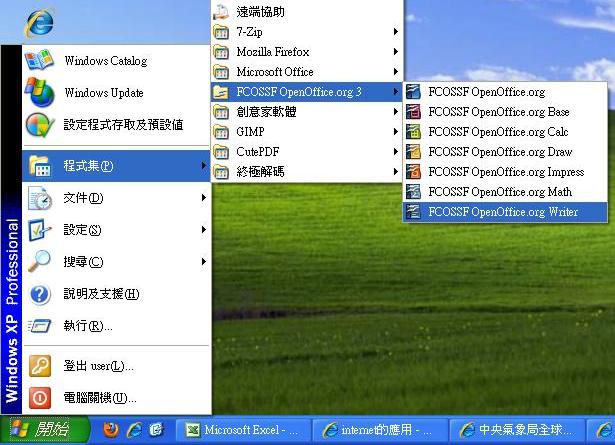Open 遠端協助 remote assistance entry
Screen dimensions: 615x445
[307, 12]
